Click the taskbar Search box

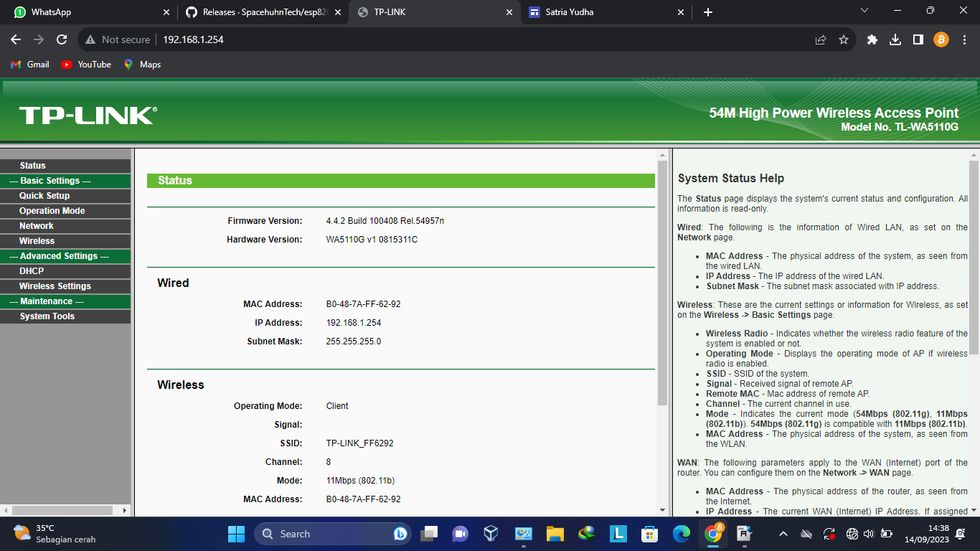331,534
